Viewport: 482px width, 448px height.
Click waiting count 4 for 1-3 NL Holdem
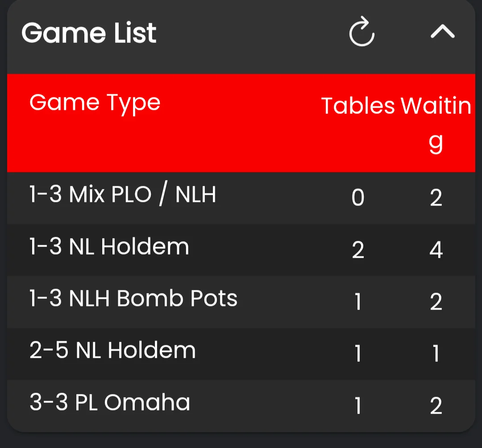click(x=436, y=249)
